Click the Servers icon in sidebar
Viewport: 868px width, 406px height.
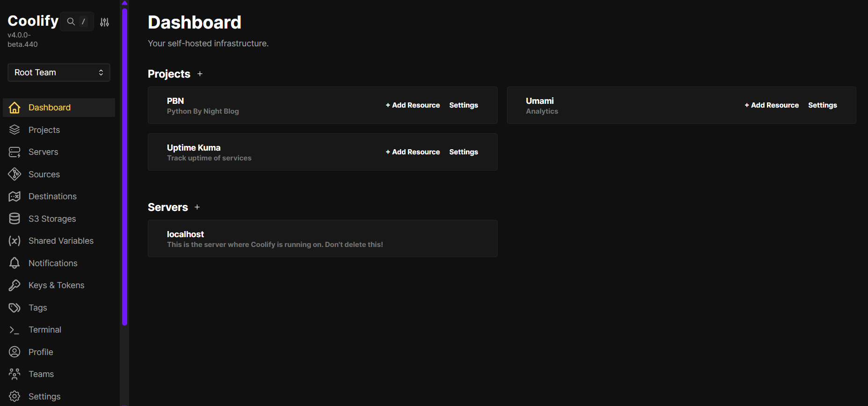pyautogui.click(x=14, y=152)
